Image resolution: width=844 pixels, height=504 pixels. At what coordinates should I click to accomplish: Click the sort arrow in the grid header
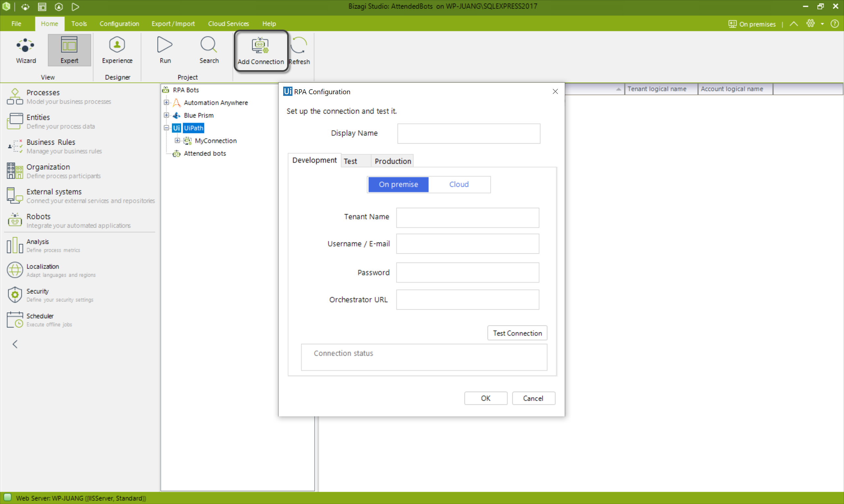coord(618,89)
